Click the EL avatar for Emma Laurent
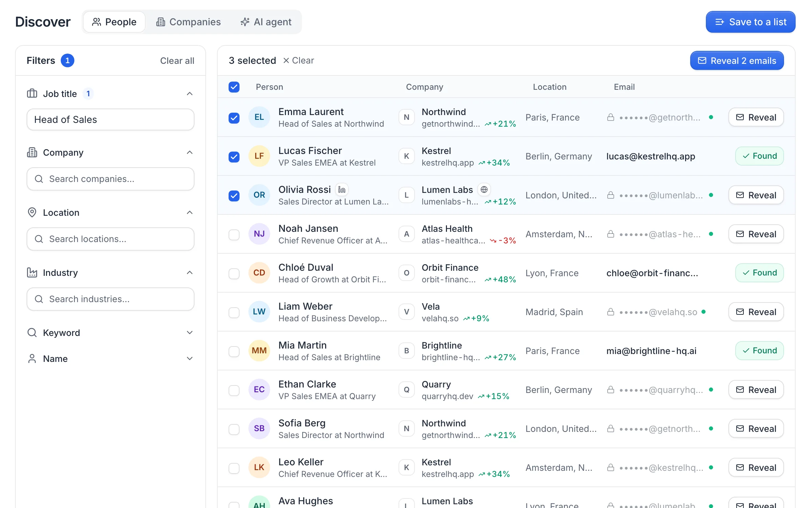812x508 pixels. 259,117
